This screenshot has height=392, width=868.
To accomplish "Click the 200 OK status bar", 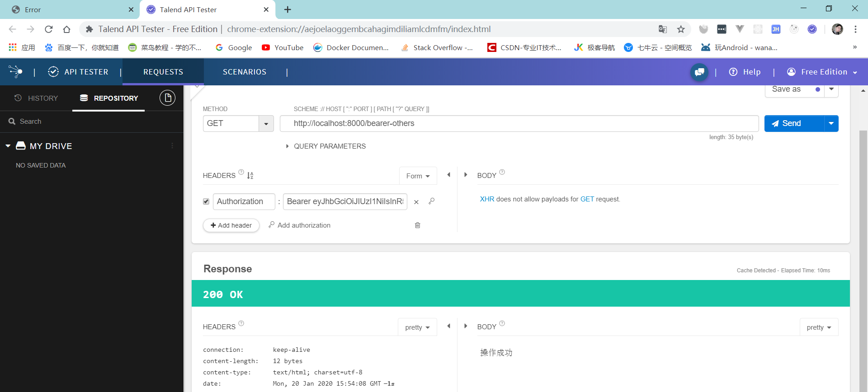I will 521,294.
